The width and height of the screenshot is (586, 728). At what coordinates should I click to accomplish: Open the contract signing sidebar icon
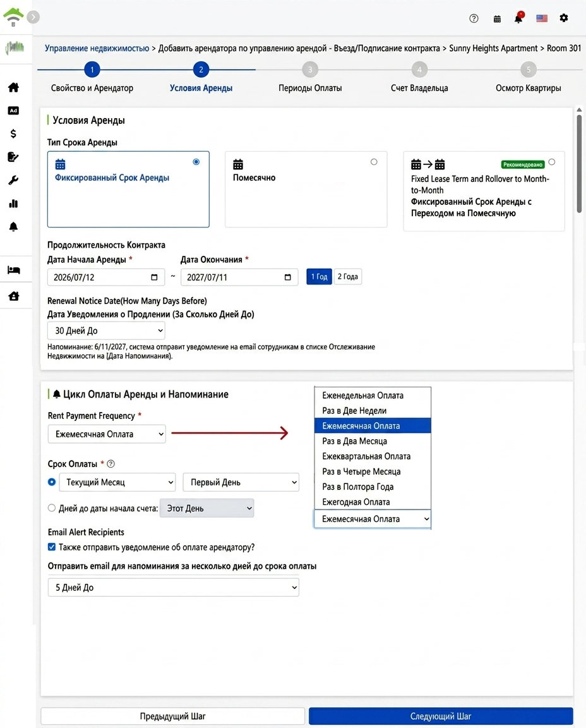pos(13,157)
